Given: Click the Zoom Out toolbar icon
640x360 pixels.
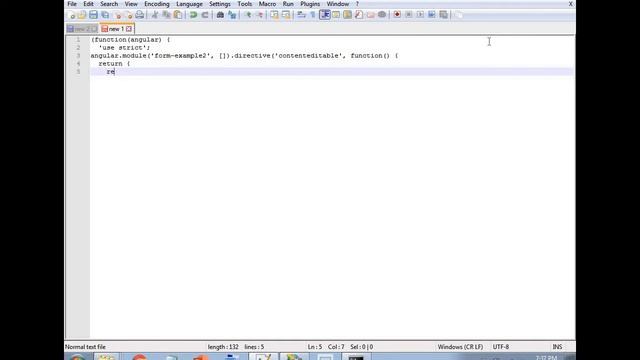Looking at the screenshot, I should [259, 15].
